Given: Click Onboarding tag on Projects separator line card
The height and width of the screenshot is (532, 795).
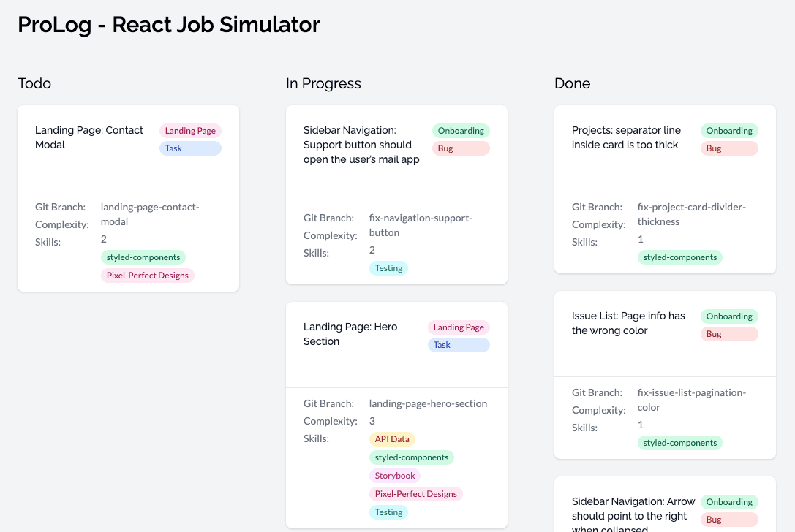Looking at the screenshot, I should (x=729, y=131).
